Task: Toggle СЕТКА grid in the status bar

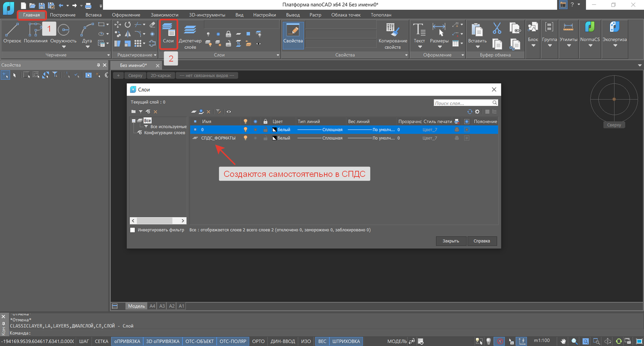Action: 101,341
